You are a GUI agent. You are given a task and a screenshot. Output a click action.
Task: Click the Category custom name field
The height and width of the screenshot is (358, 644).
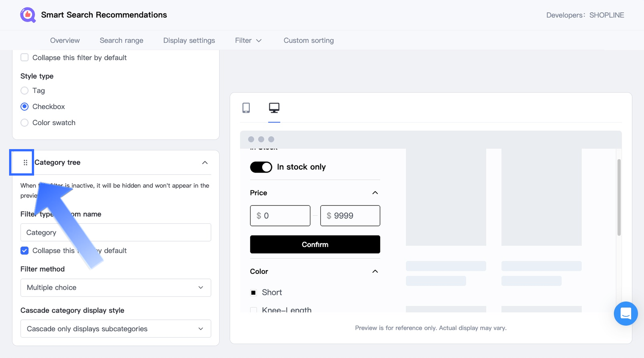[x=116, y=232]
